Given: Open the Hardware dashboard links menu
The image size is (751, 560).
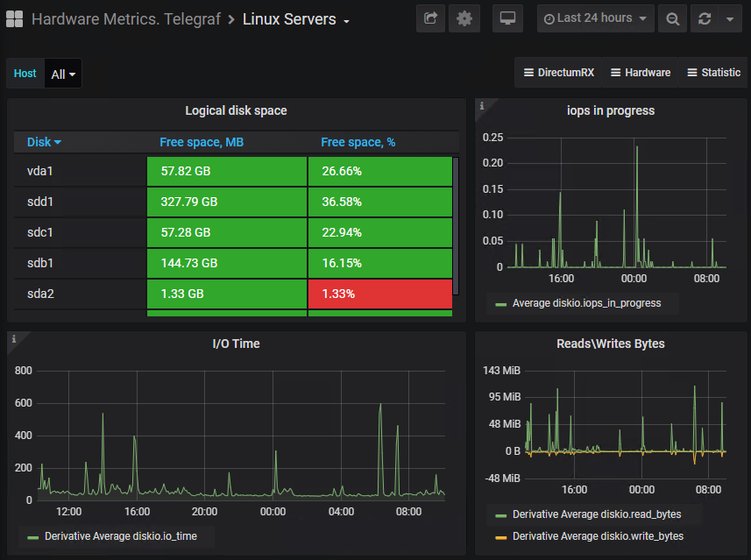Looking at the screenshot, I should pos(641,73).
